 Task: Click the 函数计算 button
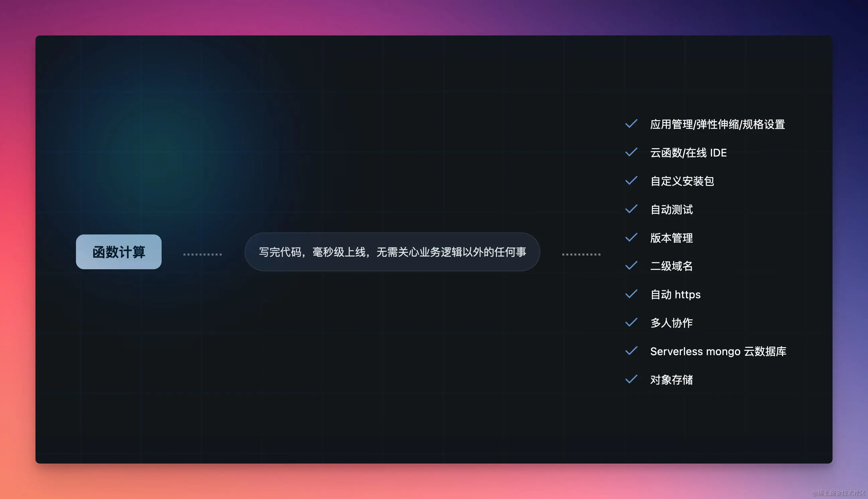(x=118, y=252)
